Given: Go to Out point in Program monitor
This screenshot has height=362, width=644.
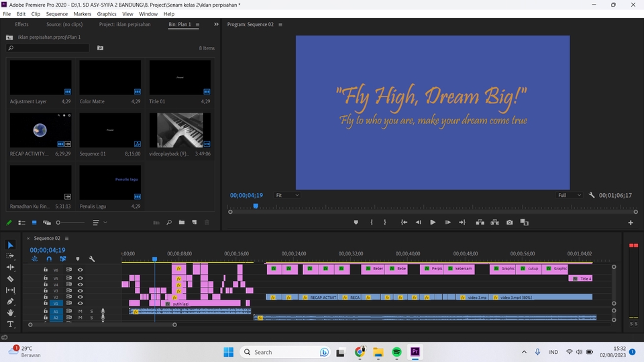Looking at the screenshot, I should [x=462, y=222].
